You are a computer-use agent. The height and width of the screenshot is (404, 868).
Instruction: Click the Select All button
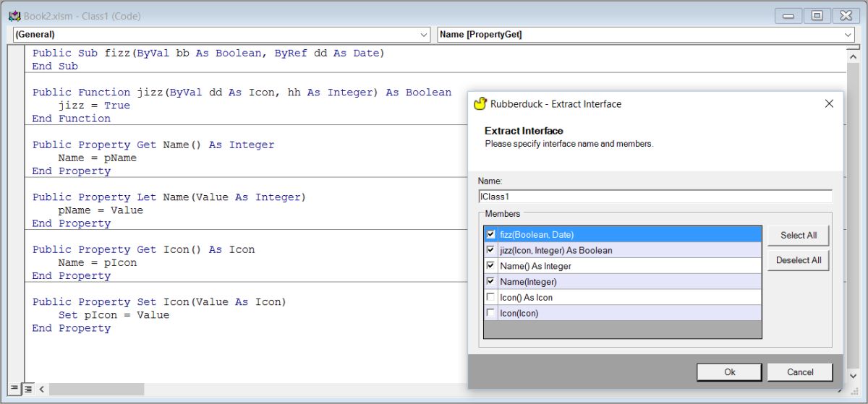click(799, 236)
